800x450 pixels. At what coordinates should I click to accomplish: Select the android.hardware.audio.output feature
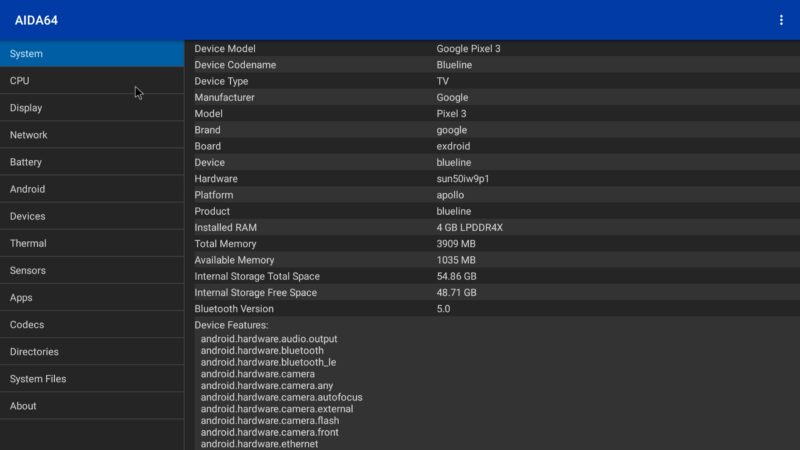point(269,339)
